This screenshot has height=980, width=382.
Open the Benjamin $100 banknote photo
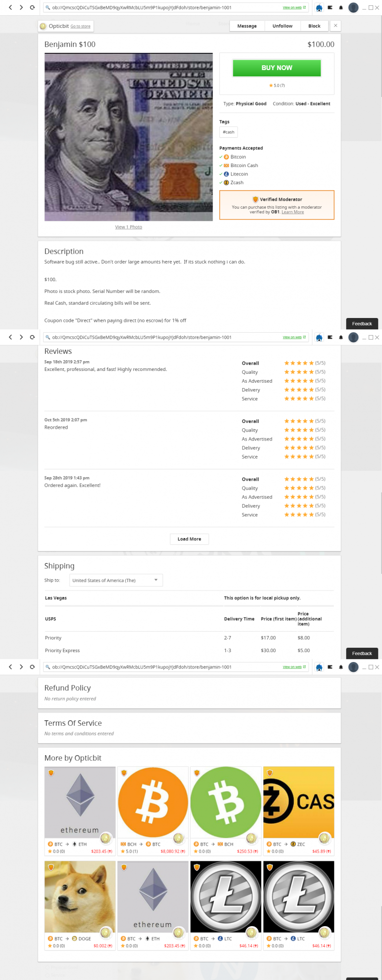click(x=129, y=137)
